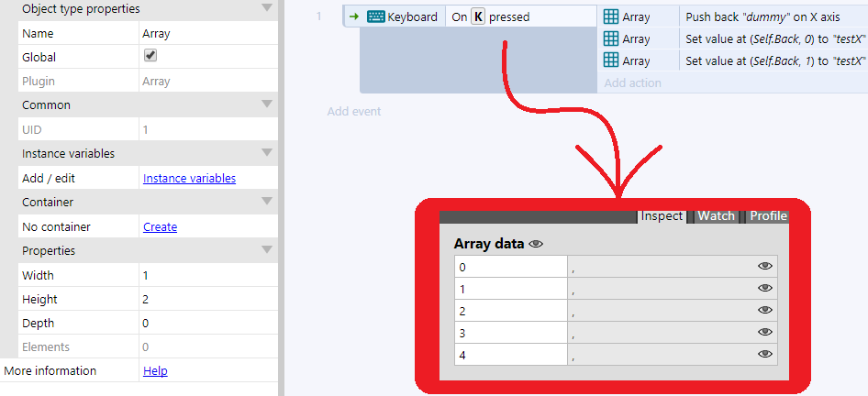868x396 pixels.
Task: Click the K key icon in the condition
Action: [478, 16]
